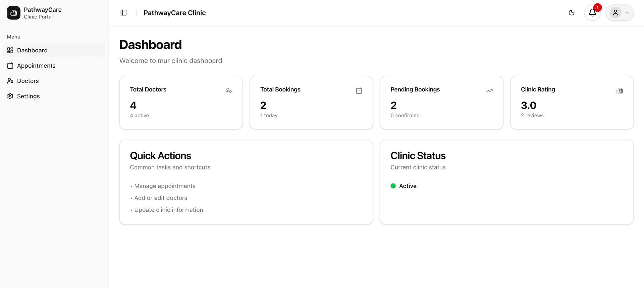Click the PathwayCare building logo icon

(13, 13)
